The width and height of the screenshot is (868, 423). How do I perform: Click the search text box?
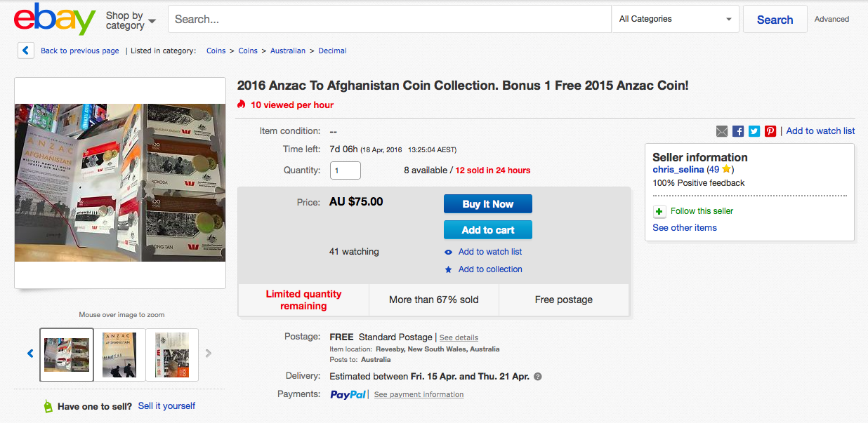coord(390,19)
